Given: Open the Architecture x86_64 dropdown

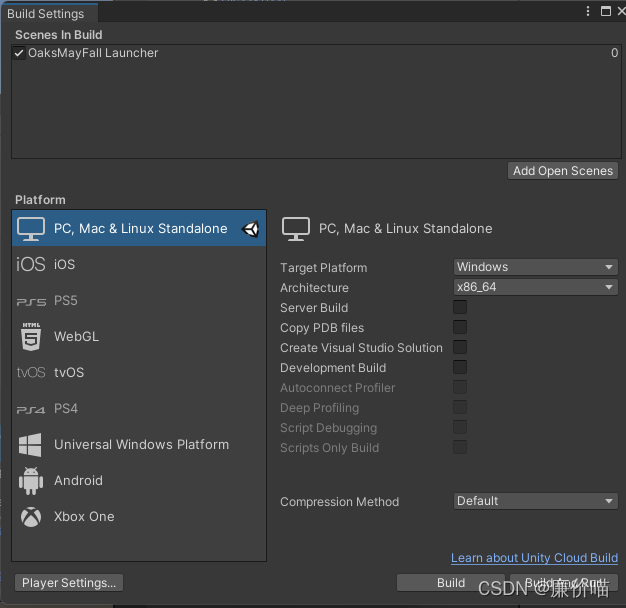Looking at the screenshot, I should 536,287.
